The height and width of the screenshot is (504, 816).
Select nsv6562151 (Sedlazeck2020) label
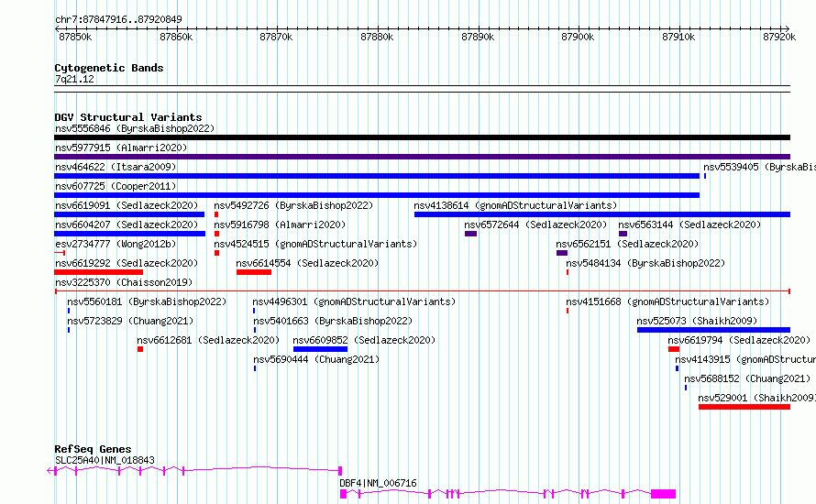point(627,244)
